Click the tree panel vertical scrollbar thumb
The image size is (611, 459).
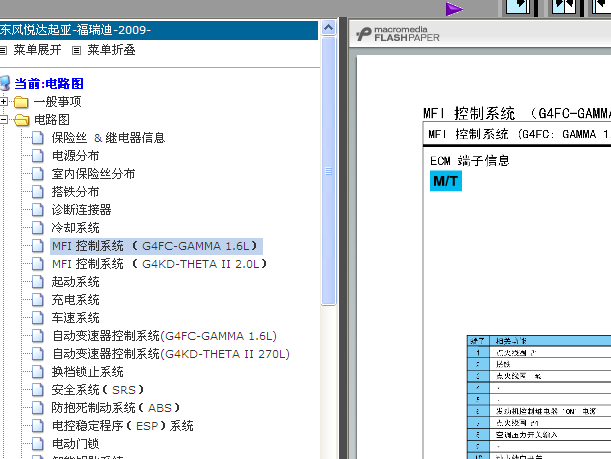(328, 171)
